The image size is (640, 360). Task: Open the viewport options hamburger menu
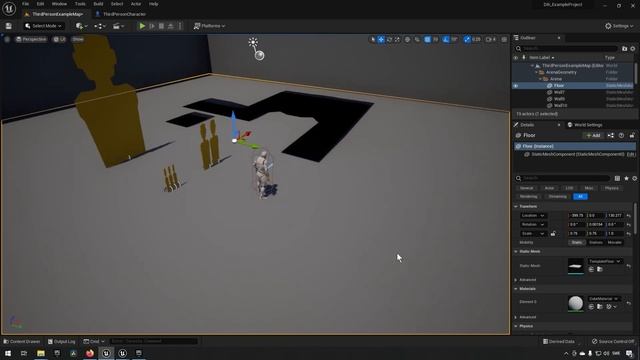click(7, 40)
